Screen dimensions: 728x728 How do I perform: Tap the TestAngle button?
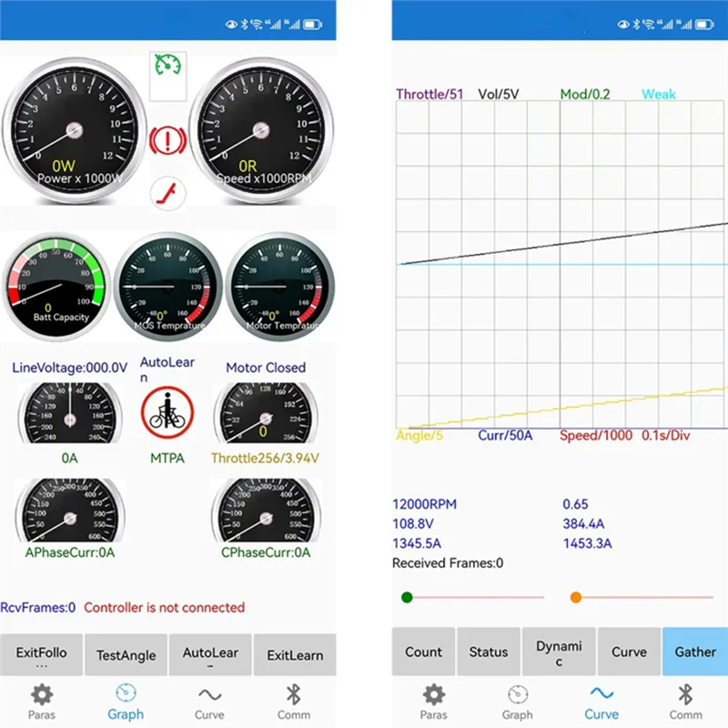(x=126, y=654)
